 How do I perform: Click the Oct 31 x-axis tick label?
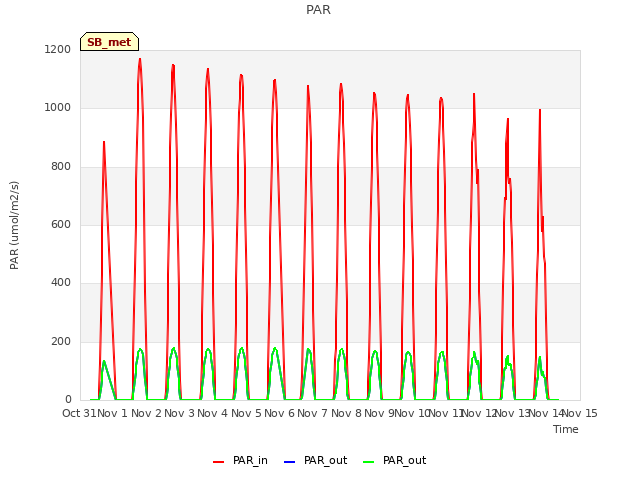(79, 413)
